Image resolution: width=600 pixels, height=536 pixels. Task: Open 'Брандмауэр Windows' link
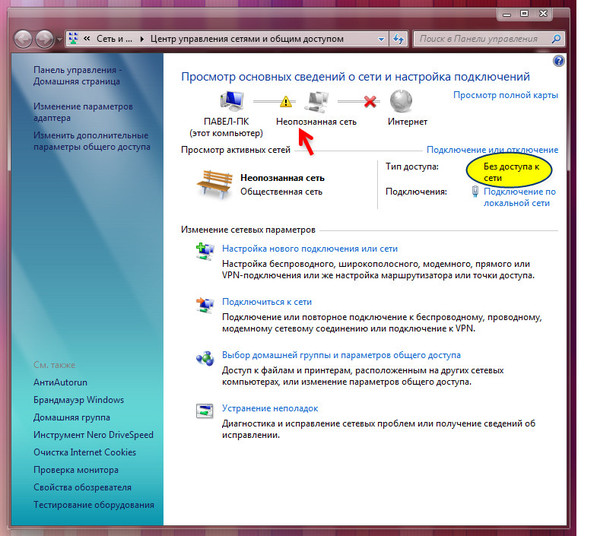(x=78, y=400)
